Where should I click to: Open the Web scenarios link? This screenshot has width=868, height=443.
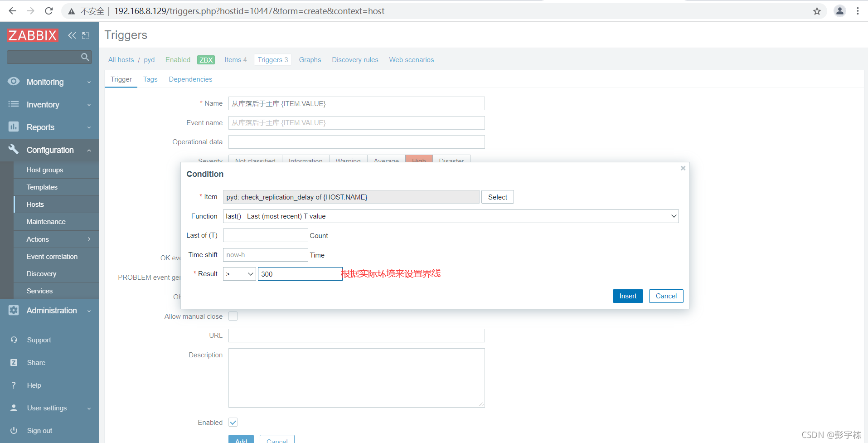[412, 60]
